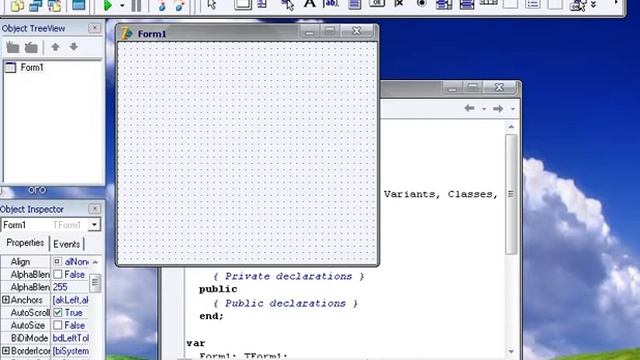The image size is (640, 360).
Task: Close the Object Inspector panel
Action: coord(94,209)
